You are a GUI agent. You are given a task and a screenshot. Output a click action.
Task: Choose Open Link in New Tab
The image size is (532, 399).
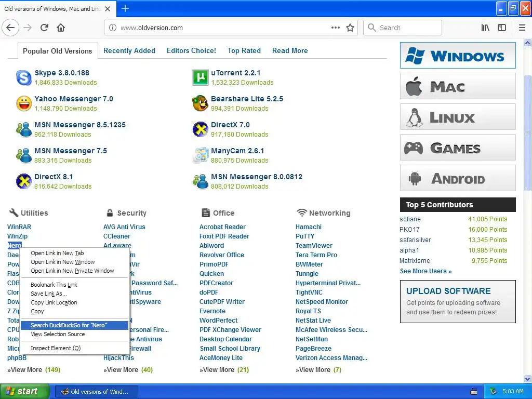point(74,253)
